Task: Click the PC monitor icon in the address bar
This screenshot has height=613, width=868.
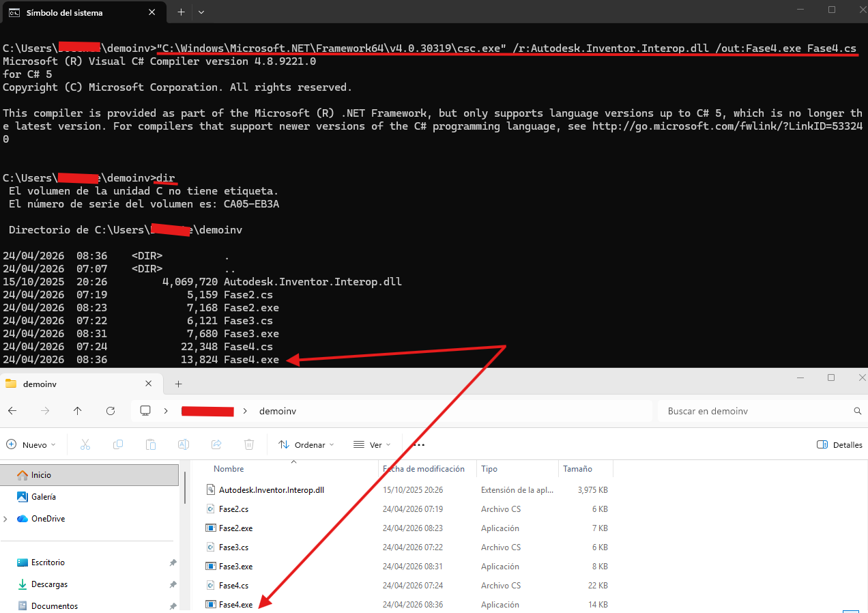Action: click(145, 411)
